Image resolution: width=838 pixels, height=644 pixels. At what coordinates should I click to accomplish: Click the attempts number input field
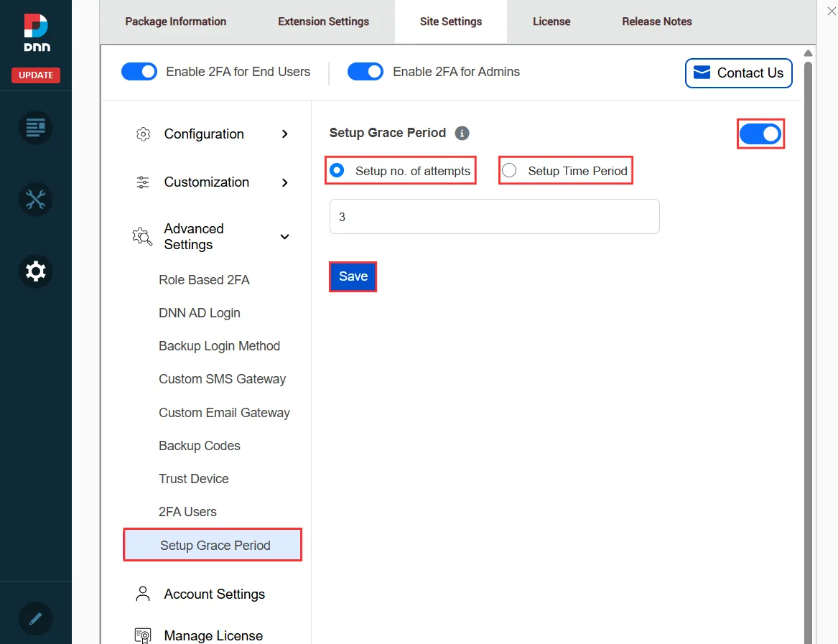[x=494, y=217]
